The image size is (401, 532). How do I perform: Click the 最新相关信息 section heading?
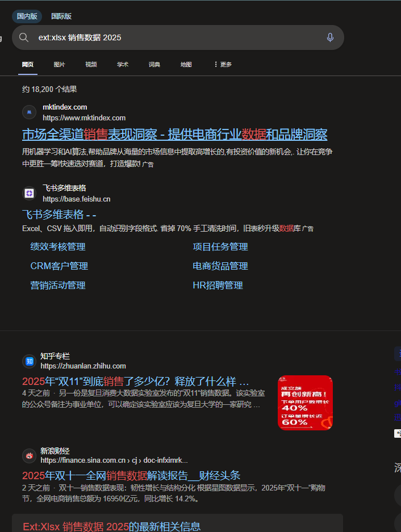click(x=112, y=526)
